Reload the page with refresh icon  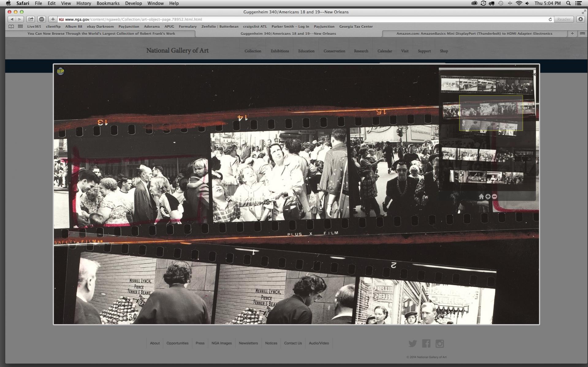coord(550,19)
